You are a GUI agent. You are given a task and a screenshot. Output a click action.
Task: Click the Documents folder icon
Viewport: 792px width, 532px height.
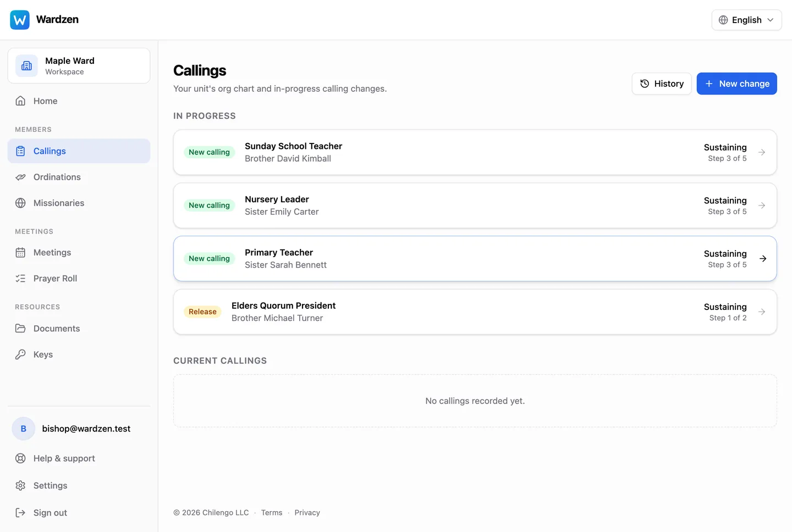[20, 329]
